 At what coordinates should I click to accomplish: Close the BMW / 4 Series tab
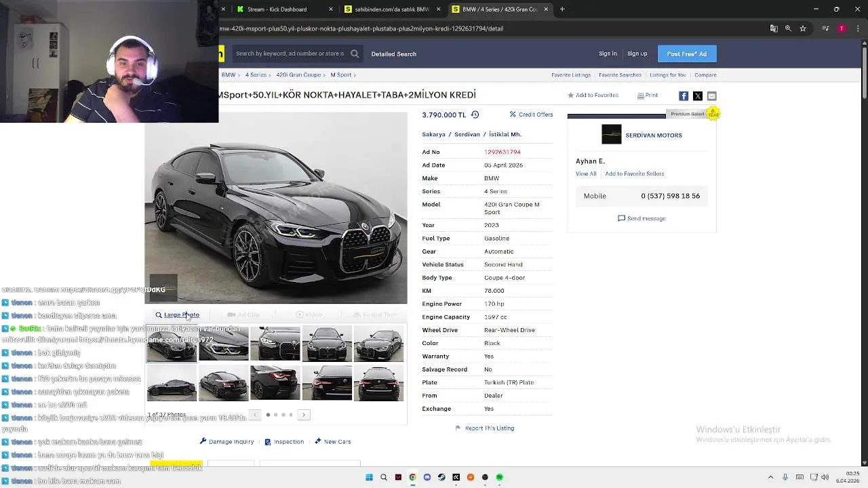click(546, 9)
